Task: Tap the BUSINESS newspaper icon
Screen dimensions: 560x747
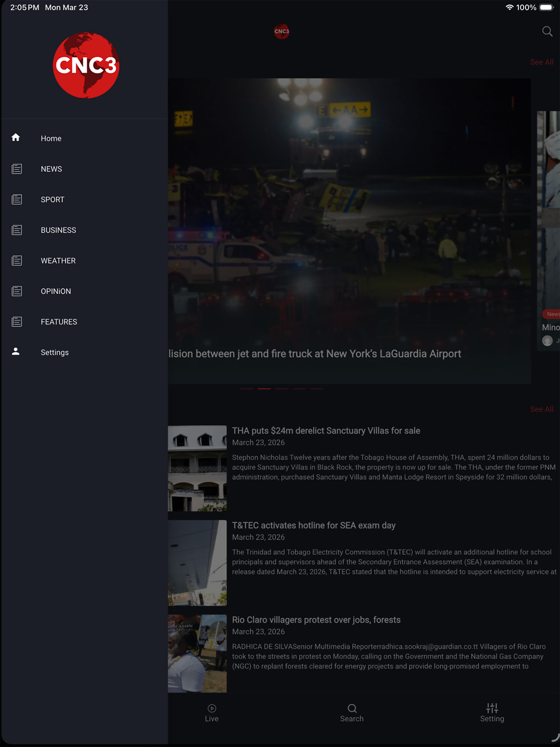Action: coord(17,230)
